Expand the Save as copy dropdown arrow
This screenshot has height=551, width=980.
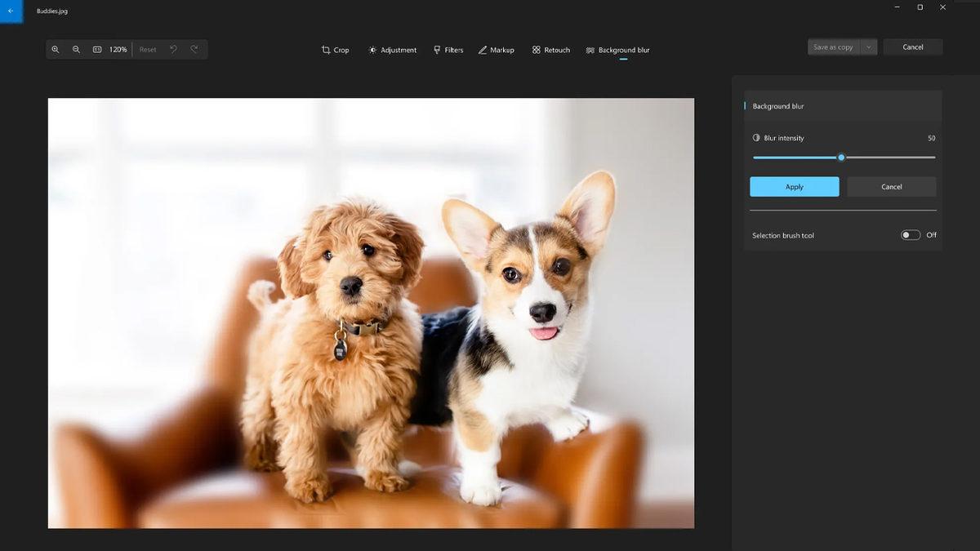[869, 47]
